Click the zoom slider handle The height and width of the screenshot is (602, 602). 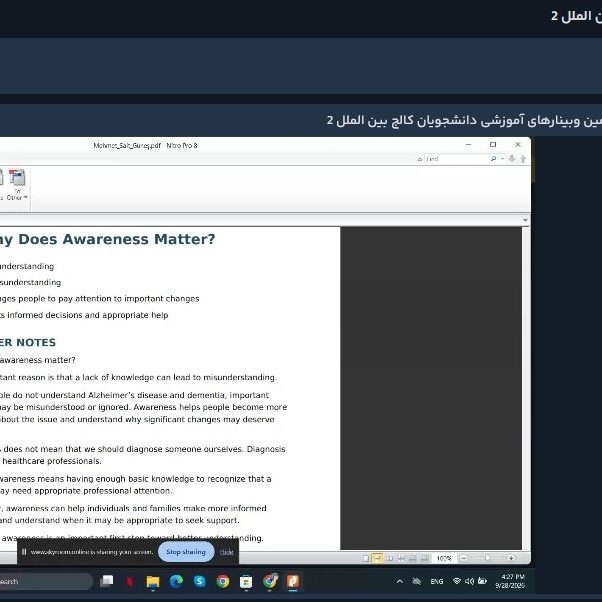[x=487, y=558]
